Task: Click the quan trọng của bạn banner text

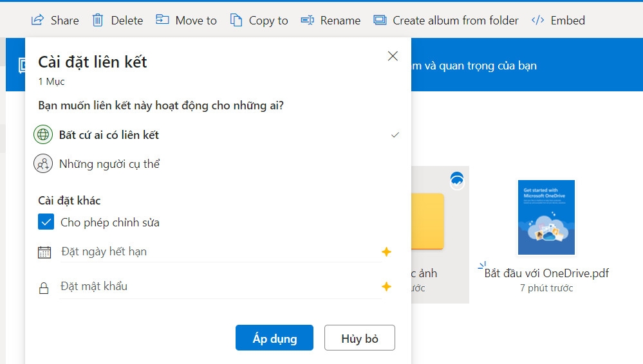Action: (x=488, y=66)
